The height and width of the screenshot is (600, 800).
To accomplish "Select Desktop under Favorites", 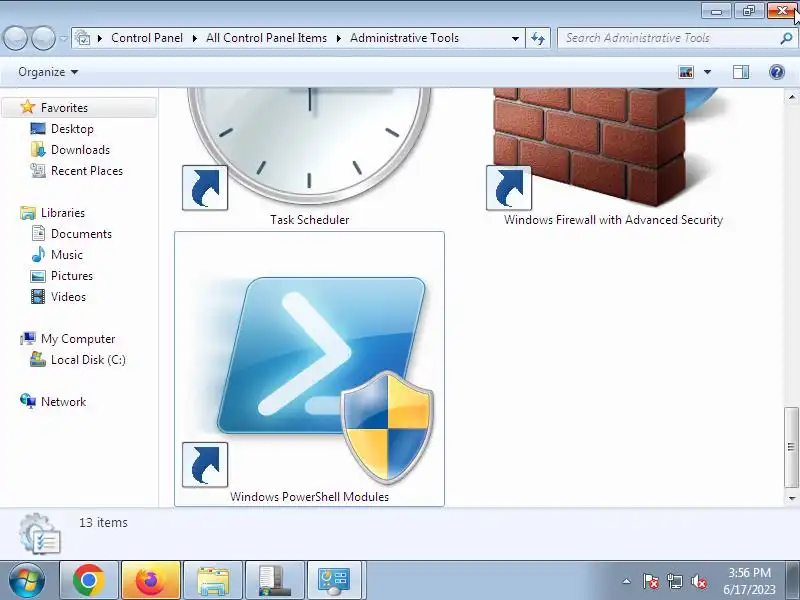I will click(72, 129).
